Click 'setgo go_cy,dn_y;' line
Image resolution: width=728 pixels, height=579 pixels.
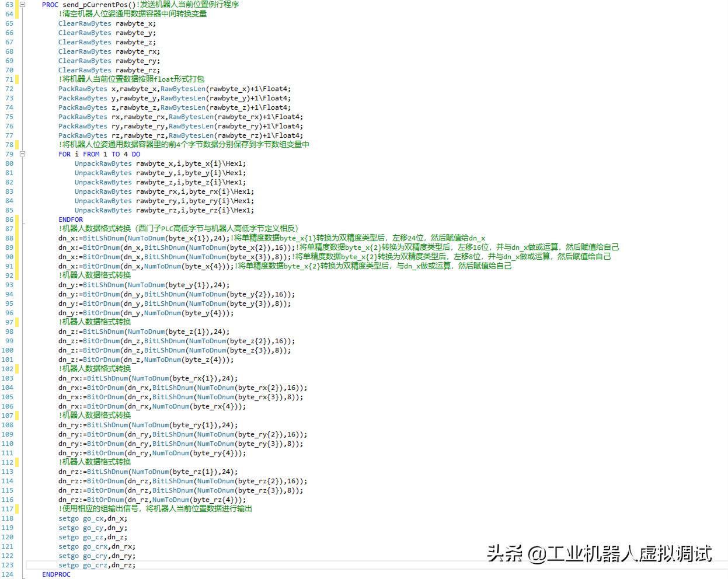(x=93, y=528)
